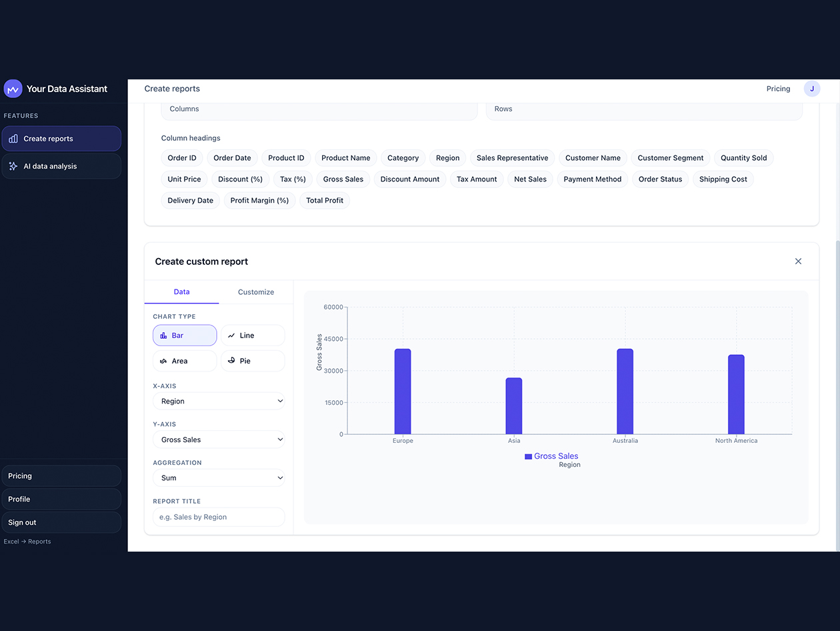
Task: Select the Area chart type icon
Action: (163, 360)
